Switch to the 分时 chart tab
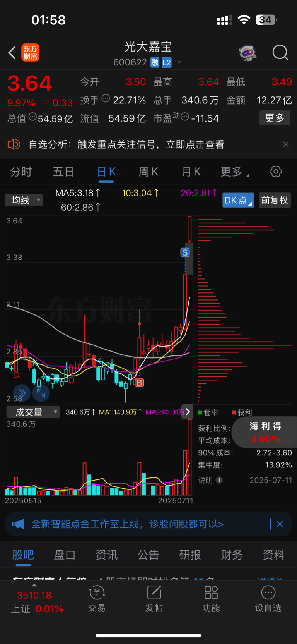297x644 pixels. 21,172
